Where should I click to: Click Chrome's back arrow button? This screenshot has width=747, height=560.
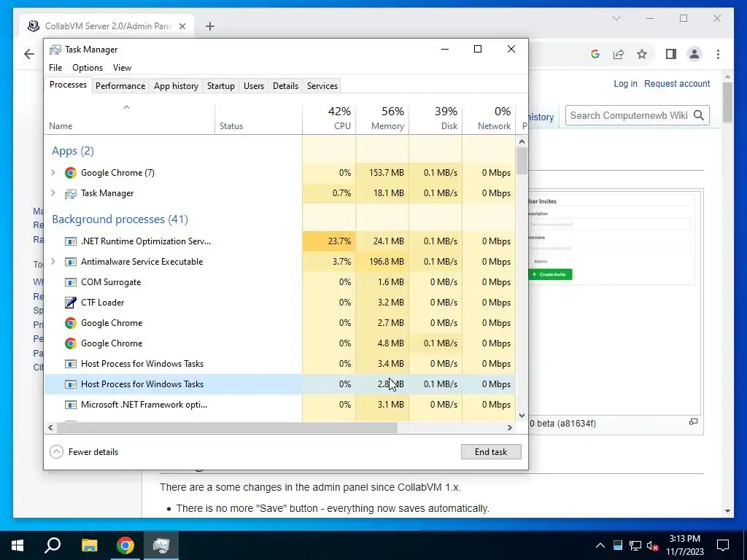tap(29, 54)
